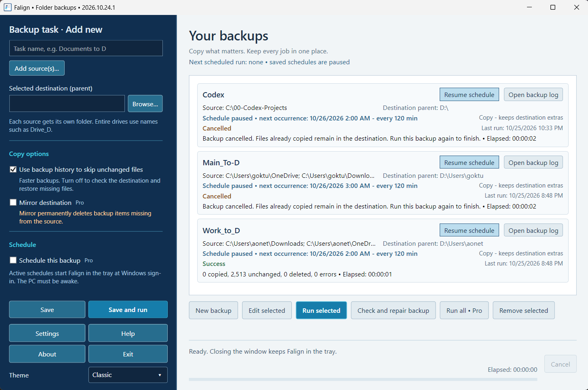Click the Success status of Work_to_D
588x390 pixels.
coord(214,264)
